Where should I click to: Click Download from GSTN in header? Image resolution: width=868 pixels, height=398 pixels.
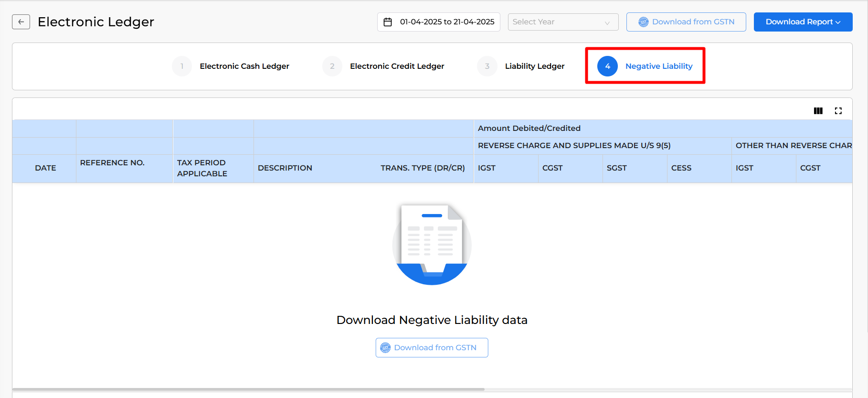686,22
